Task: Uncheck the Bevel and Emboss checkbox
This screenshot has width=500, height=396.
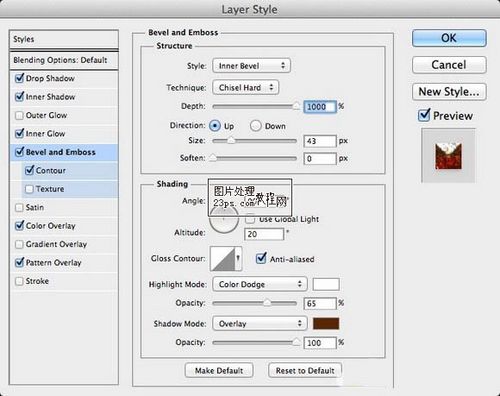Action: coord(20,152)
